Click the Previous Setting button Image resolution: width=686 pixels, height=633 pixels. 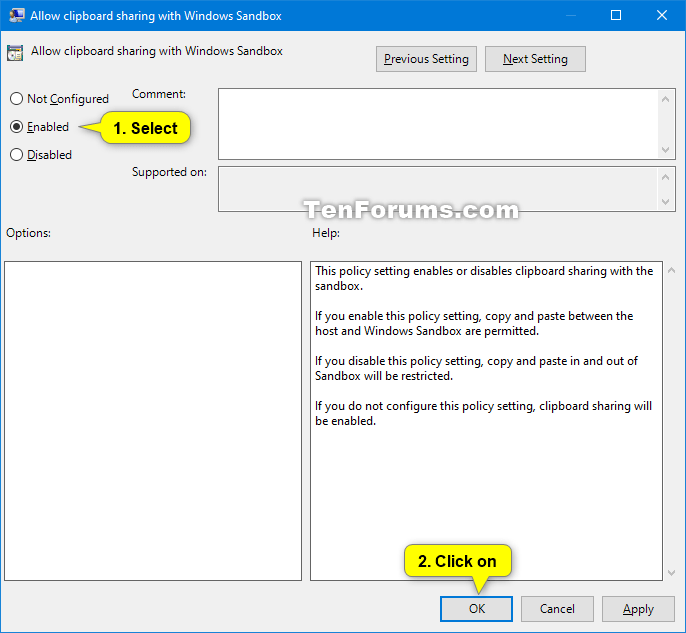[x=426, y=59]
